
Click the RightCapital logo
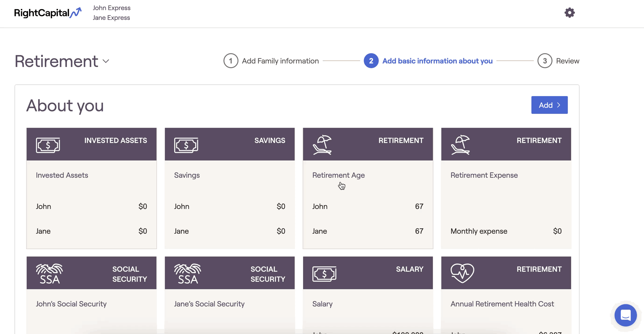click(x=48, y=13)
